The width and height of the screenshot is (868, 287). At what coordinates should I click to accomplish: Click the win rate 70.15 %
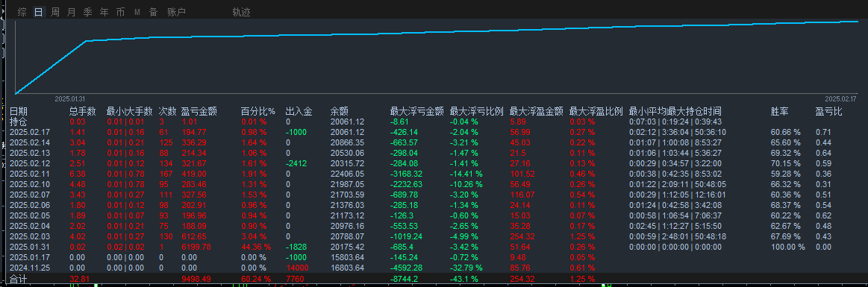click(x=785, y=164)
